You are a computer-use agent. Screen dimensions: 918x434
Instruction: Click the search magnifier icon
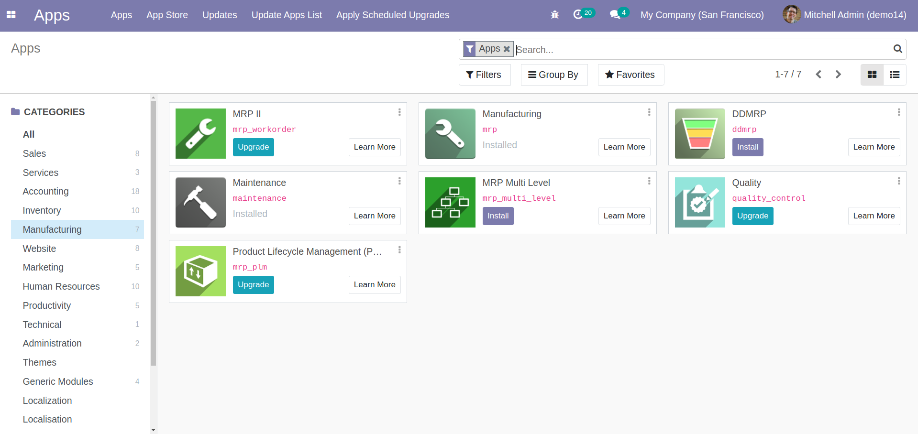click(898, 49)
